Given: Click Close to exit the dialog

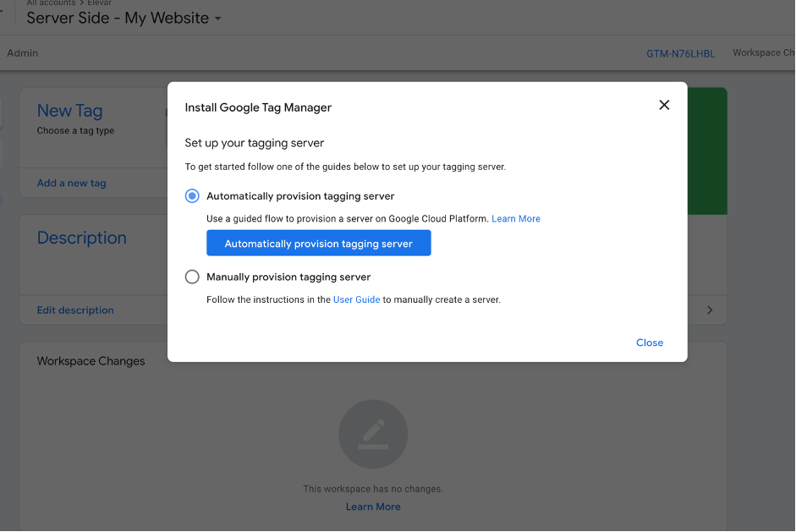Looking at the screenshot, I should [649, 343].
